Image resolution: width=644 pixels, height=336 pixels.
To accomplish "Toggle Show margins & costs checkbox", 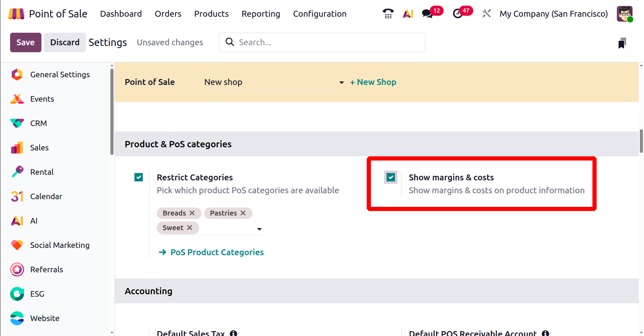I will pyautogui.click(x=391, y=178).
